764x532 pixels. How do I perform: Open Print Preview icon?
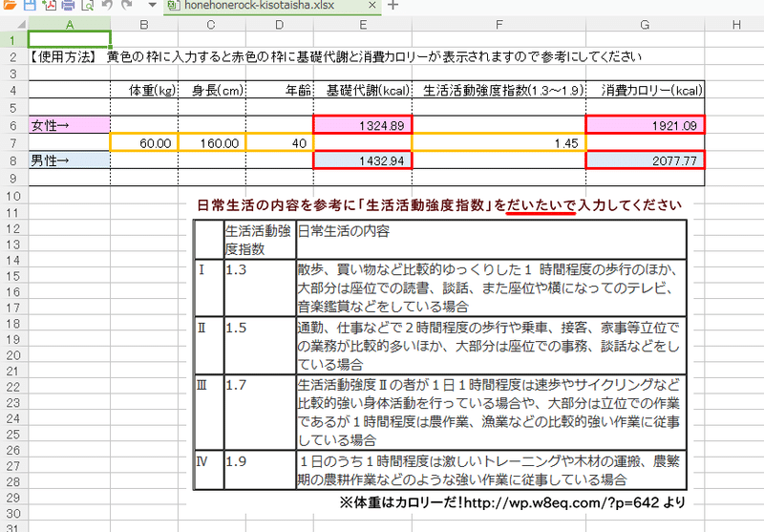point(88,6)
